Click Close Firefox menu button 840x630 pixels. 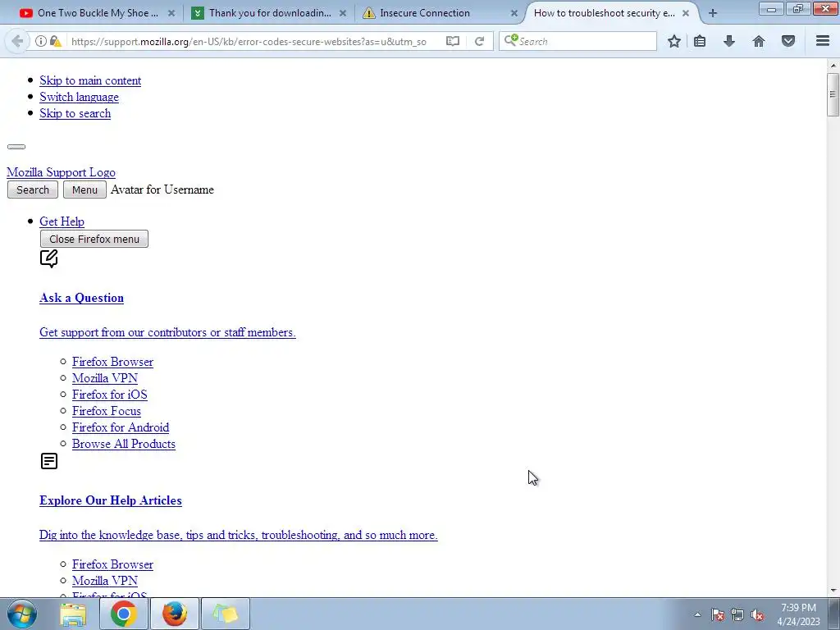(x=94, y=239)
